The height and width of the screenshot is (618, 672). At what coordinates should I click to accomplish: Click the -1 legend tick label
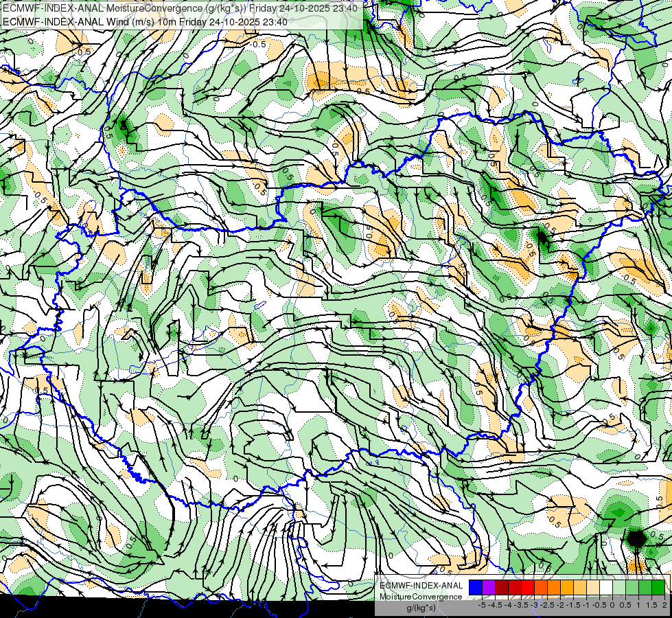click(586, 605)
